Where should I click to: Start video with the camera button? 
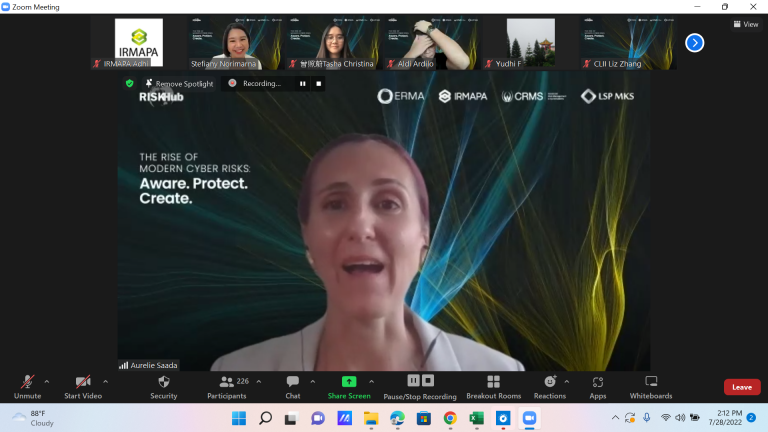84,383
